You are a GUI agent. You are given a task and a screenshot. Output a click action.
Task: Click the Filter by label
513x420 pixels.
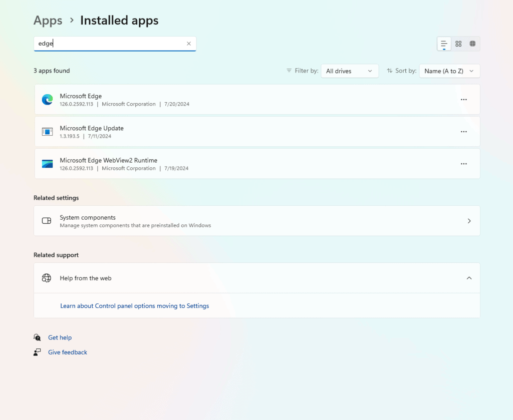[x=307, y=71]
